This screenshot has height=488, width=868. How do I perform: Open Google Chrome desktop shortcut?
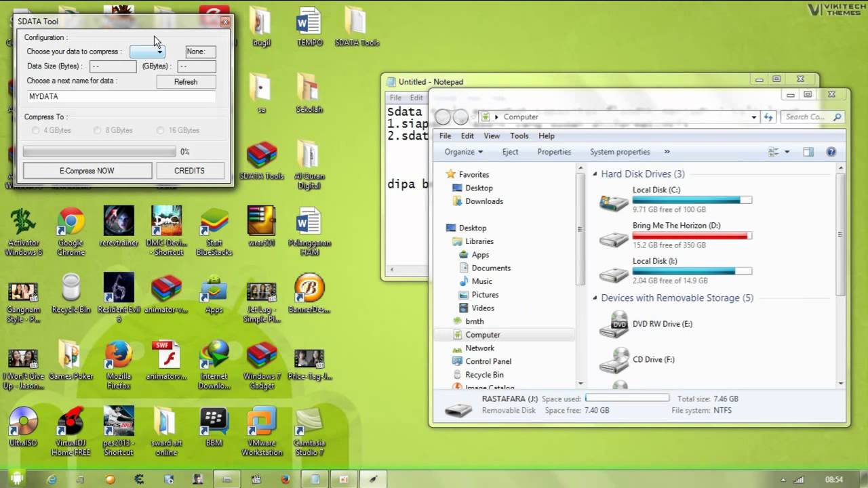tap(71, 231)
